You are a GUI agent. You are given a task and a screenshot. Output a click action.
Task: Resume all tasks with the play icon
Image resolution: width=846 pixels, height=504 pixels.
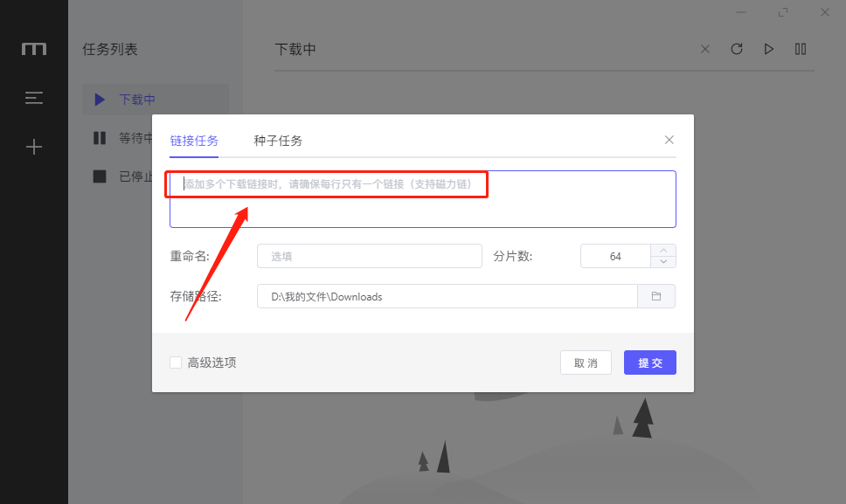769,49
